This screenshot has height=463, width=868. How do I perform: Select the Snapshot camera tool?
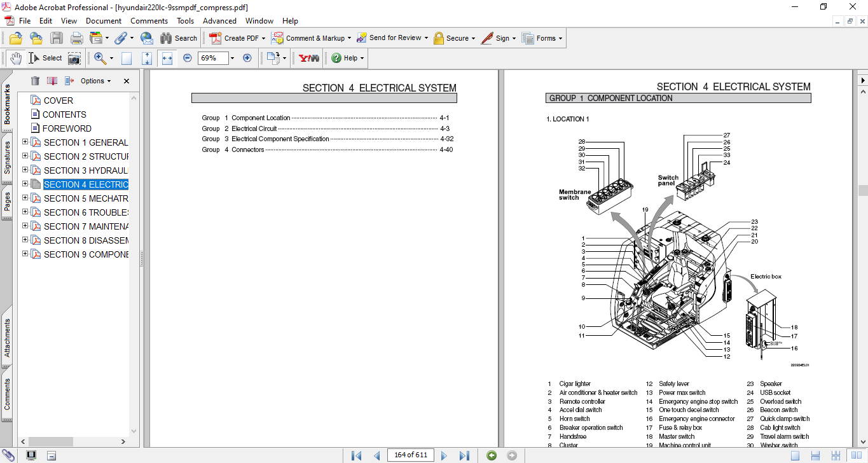coord(74,59)
